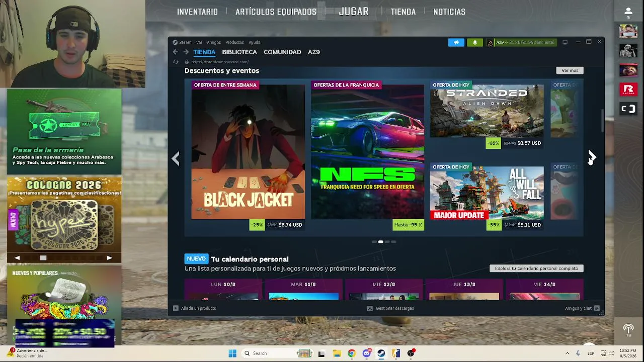
Task: Open TIENDA in the CS2 top menu
Action: pos(403,12)
